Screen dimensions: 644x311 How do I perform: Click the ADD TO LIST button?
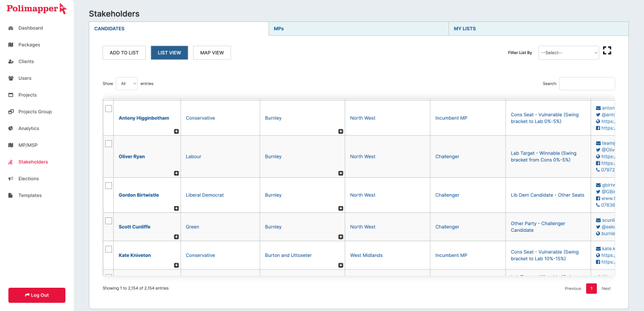(125, 53)
